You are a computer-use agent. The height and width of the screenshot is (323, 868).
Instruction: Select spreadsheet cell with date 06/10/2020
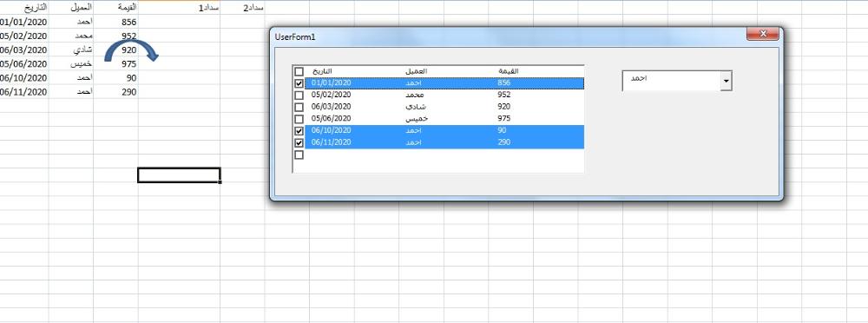point(23,78)
